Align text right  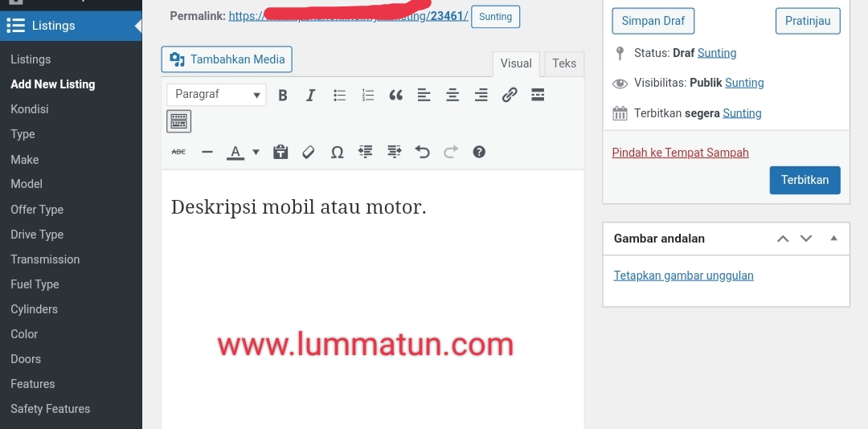tap(481, 96)
